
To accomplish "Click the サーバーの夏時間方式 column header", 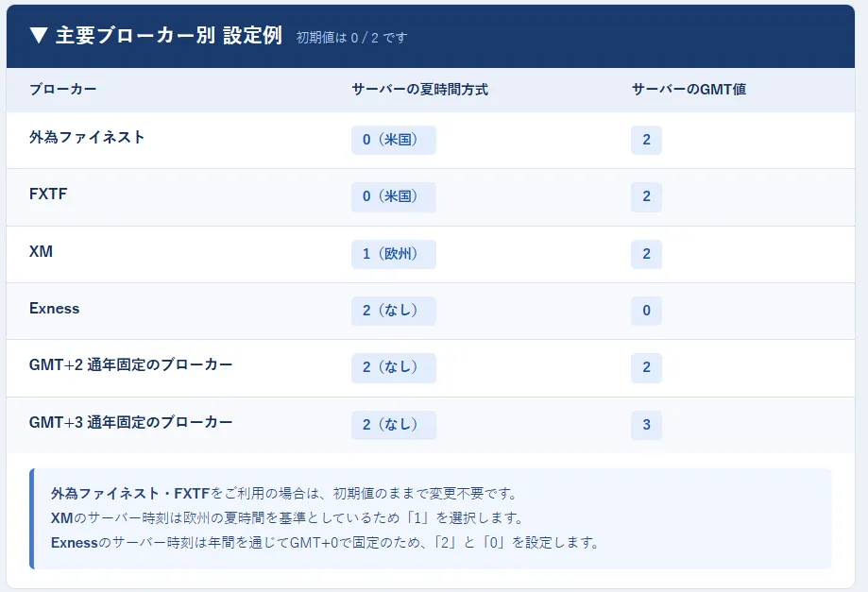I will [420, 89].
